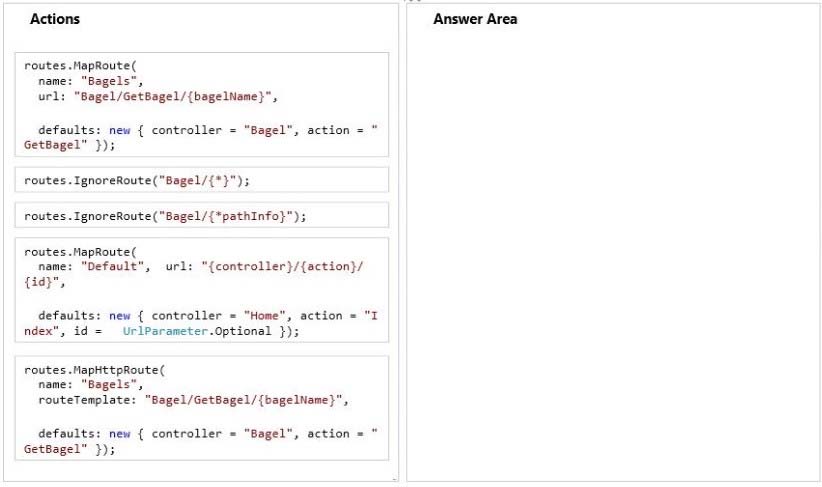Click the {id}" line in the Default route block
822x487 pixels.
(x=45, y=282)
